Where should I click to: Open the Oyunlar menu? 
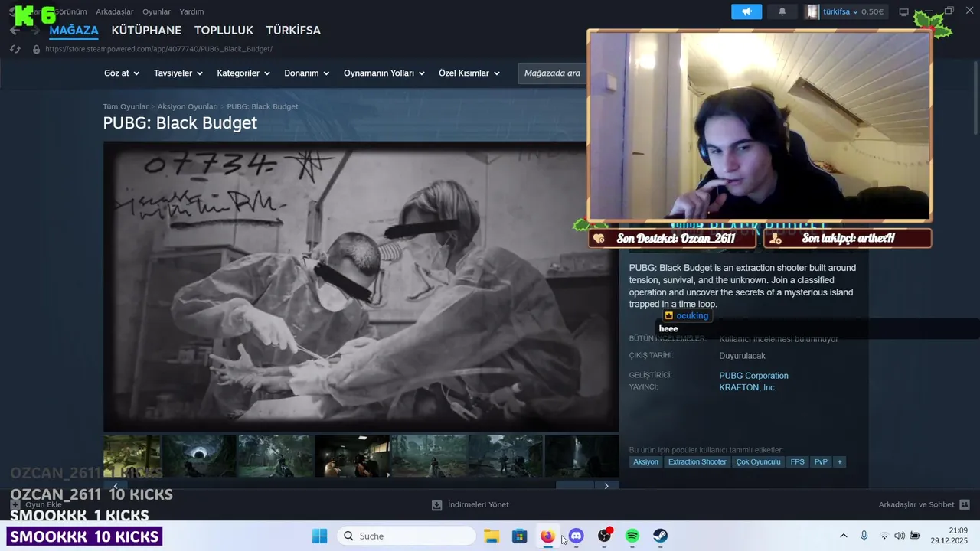tap(156, 11)
